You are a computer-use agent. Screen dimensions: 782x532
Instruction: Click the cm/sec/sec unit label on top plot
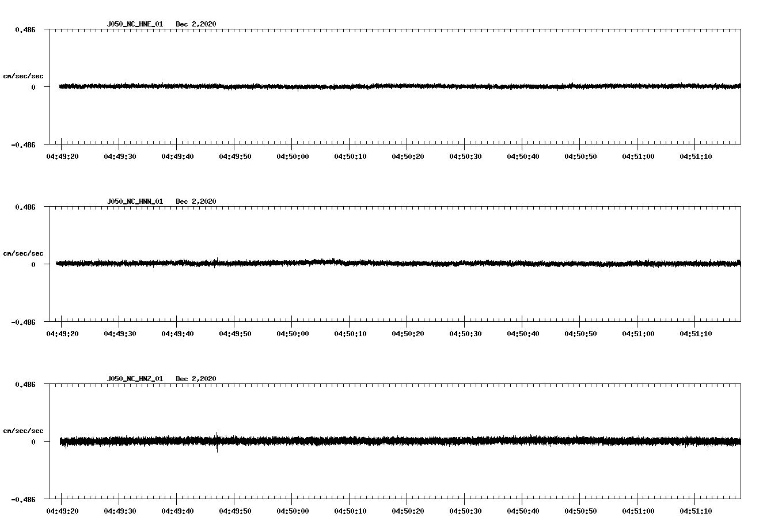24,75
